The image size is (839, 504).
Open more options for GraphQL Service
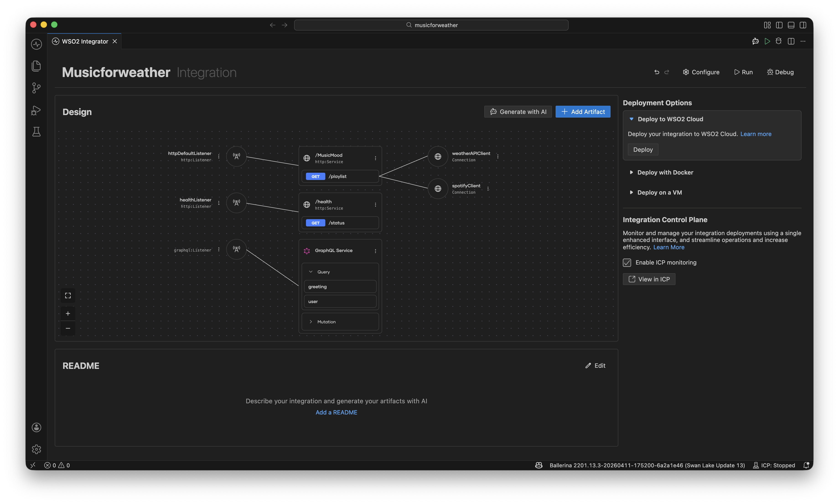pos(375,251)
